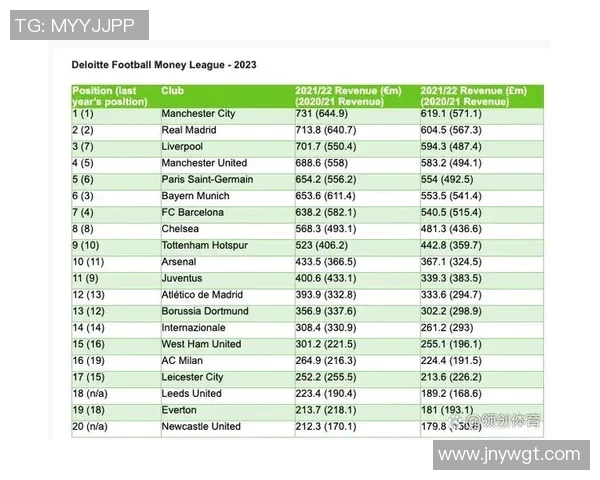Click the 'Everton' club name
600x480 pixels.
(179, 410)
